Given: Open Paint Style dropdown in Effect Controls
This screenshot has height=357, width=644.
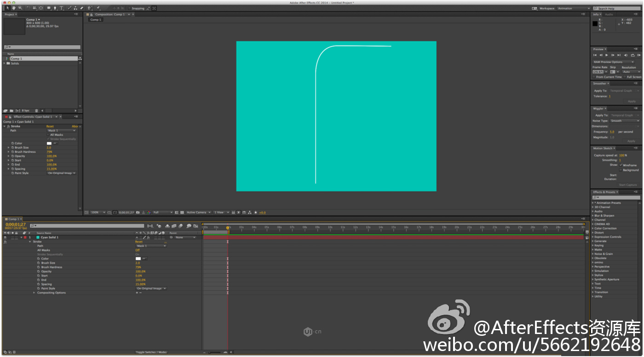Looking at the screenshot, I should click(61, 173).
